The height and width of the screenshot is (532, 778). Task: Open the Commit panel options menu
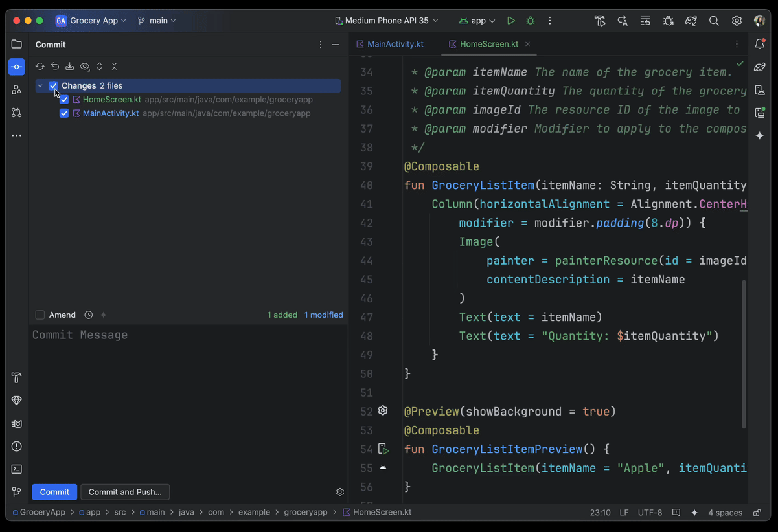(320, 44)
